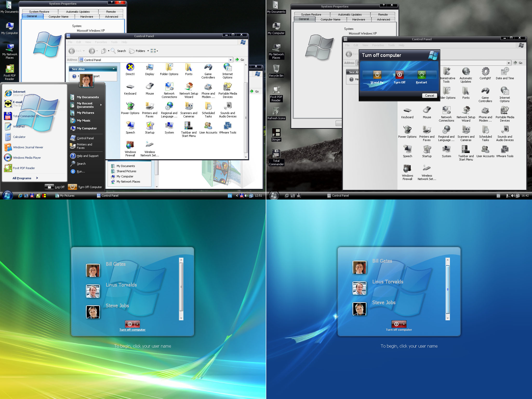The width and height of the screenshot is (532, 399).
Task: Click Log Off in Start menu
Action: click(x=55, y=187)
